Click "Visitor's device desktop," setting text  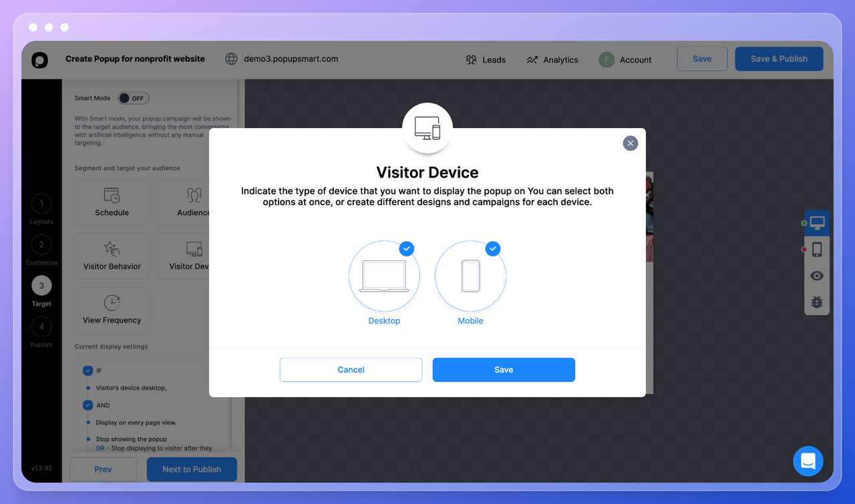click(132, 388)
